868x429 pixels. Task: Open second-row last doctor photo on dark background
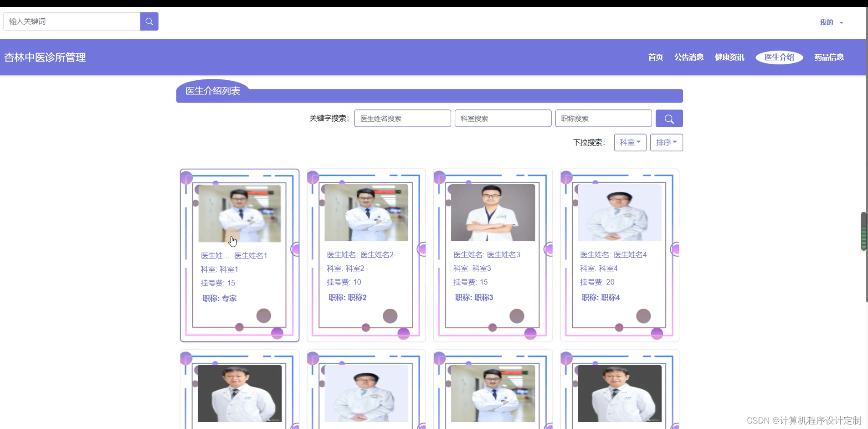click(x=620, y=393)
